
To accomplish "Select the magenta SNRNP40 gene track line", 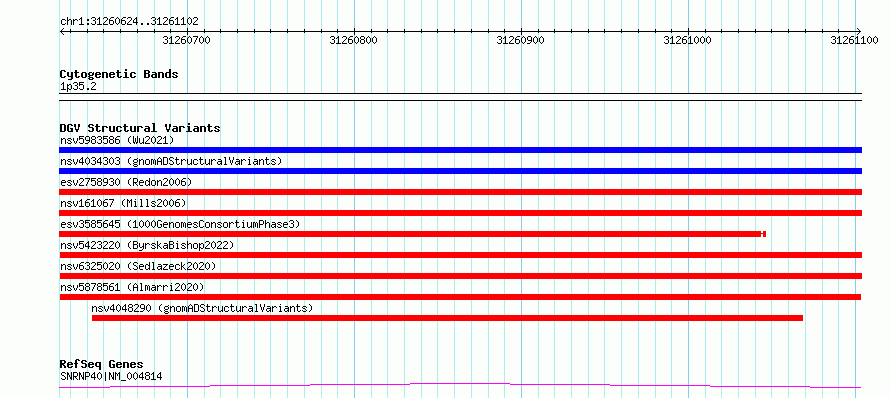I will pyautogui.click(x=460, y=386).
